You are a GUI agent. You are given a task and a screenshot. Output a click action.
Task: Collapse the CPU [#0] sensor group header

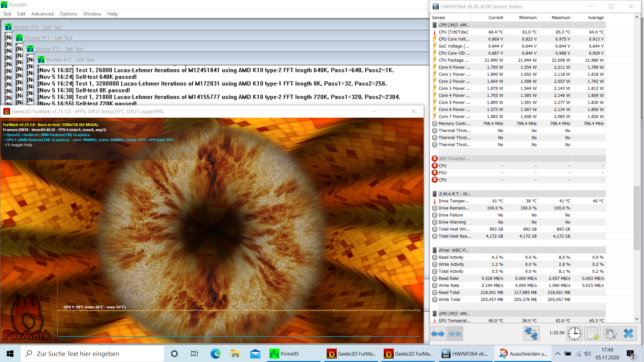[x=454, y=25]
